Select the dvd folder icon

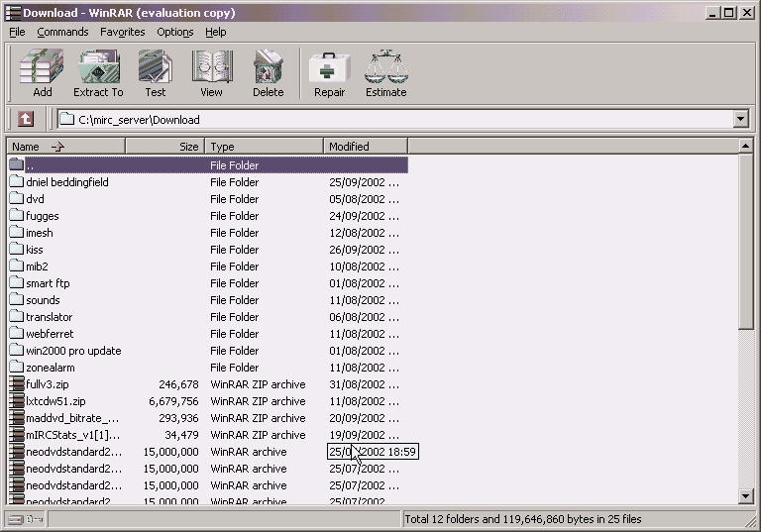(17, 198)
